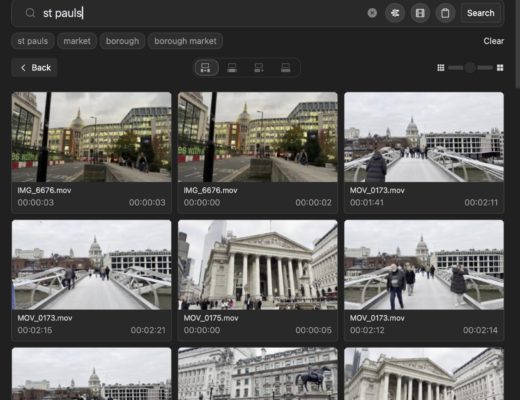Click the magnifier icon in search bar

click(30, 13)
